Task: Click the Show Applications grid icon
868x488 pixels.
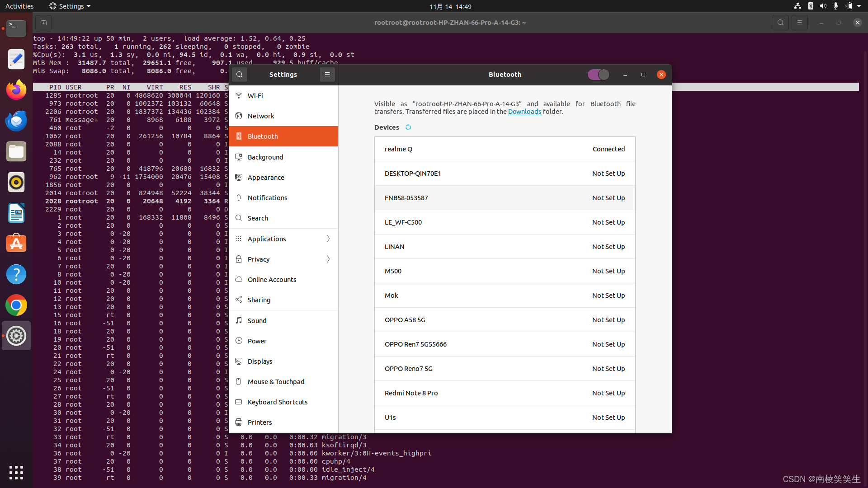Action: coord(16,473)
